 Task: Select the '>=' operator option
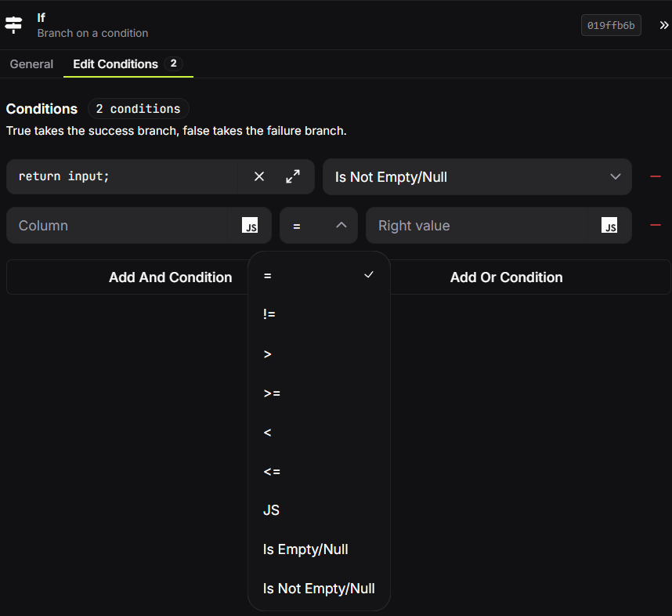point(319,393)
